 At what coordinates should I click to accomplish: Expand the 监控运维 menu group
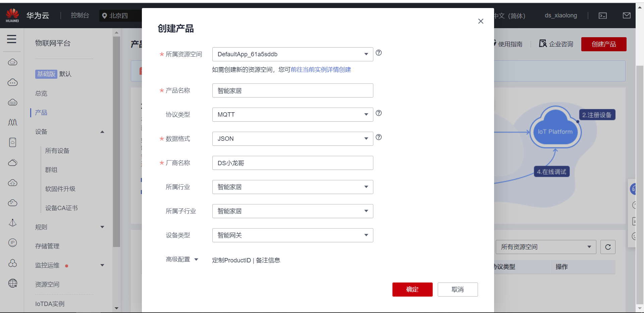click(x=102, y=265)
